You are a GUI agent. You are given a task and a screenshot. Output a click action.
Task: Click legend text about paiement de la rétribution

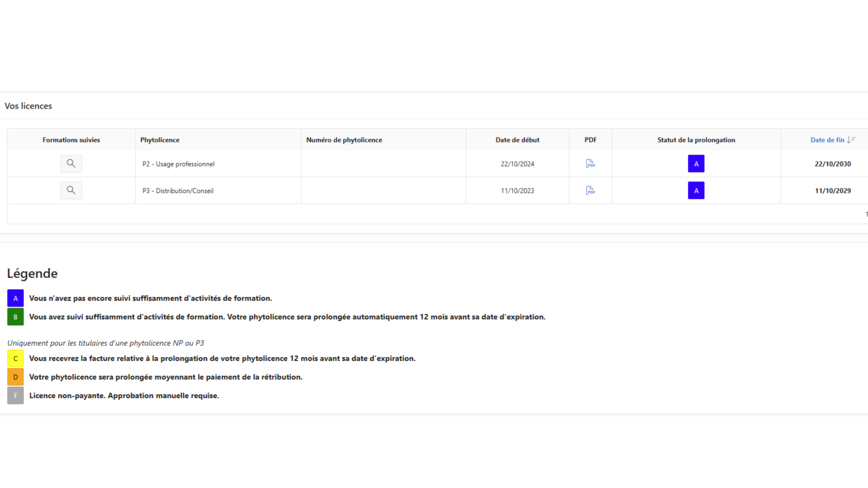coord(166,377)
